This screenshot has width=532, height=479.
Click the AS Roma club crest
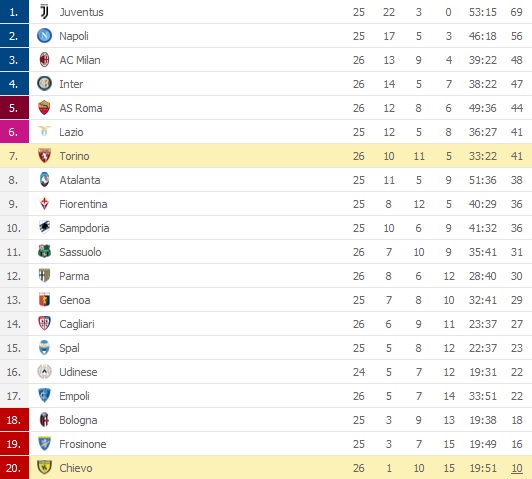click(x=44, y=108)
